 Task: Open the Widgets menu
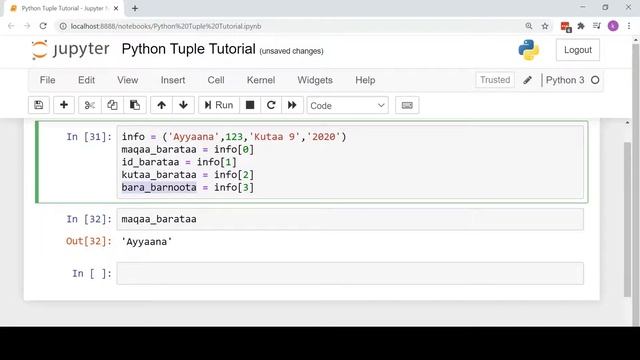click(315, 80)
